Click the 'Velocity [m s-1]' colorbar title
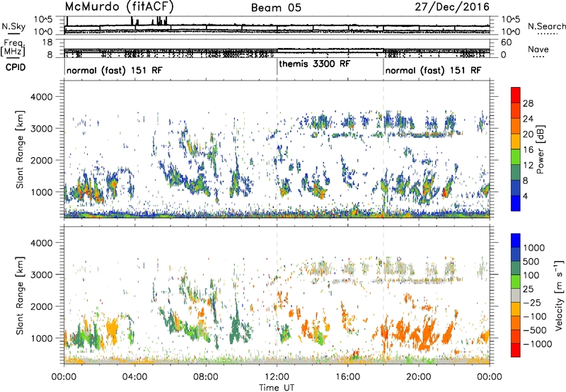This screenshot has width=566, height=392. pyautogui.click(x=559, y=295)
